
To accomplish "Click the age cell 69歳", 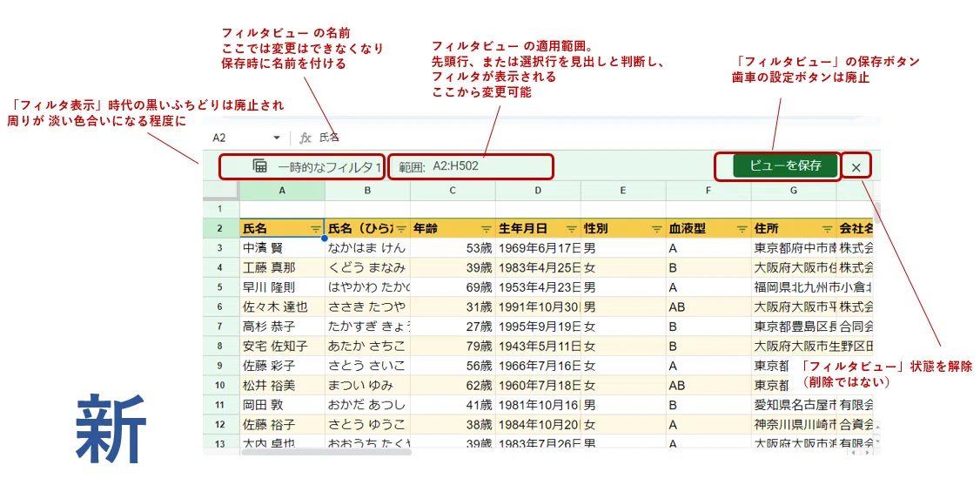I will click(x=453, y=287).
